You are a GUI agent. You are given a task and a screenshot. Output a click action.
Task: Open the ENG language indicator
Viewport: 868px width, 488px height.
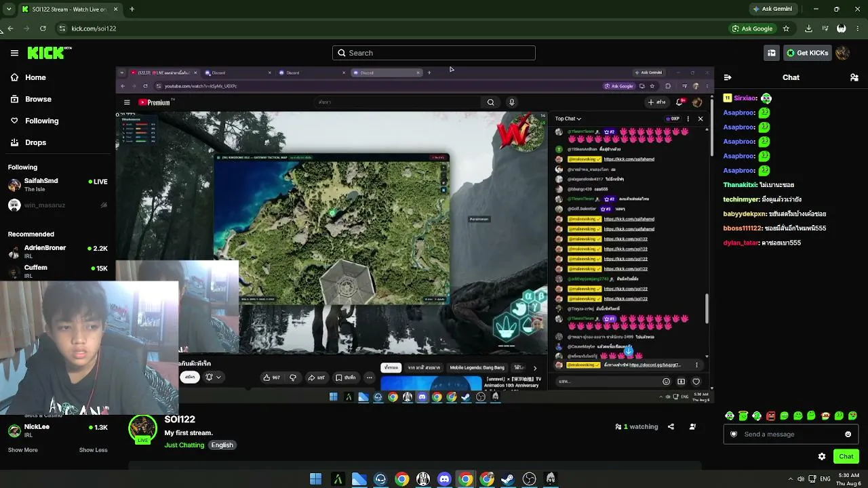(825, 479)
